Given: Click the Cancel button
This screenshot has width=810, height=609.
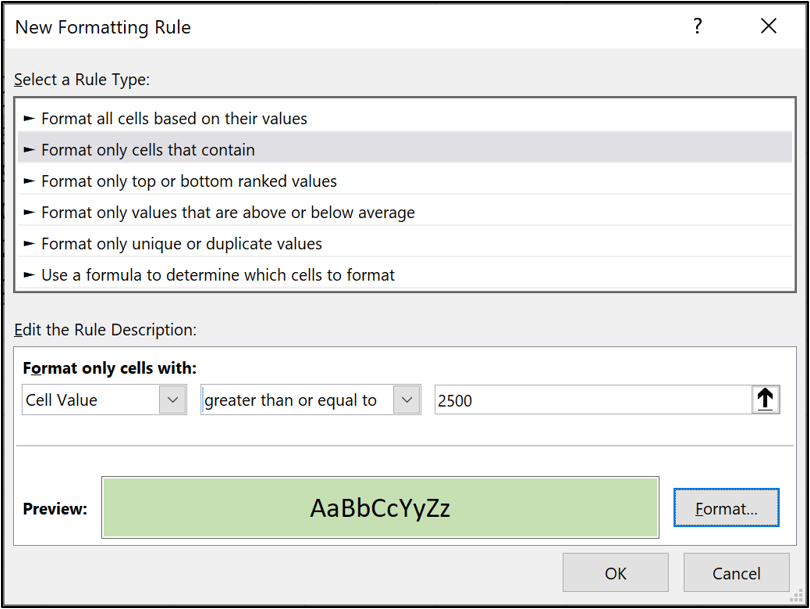Looking at the screenshot, I should coord(737,572).
